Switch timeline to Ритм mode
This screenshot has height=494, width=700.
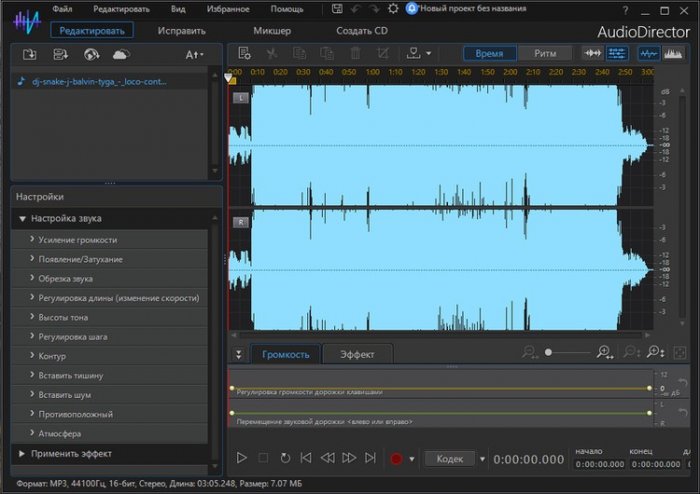point(545,53)
